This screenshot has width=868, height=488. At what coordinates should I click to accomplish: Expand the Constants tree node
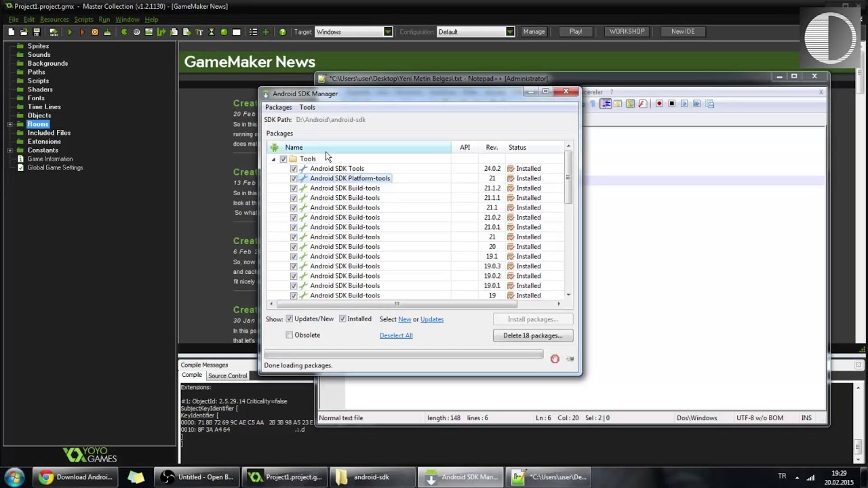(x=10, y=150)
